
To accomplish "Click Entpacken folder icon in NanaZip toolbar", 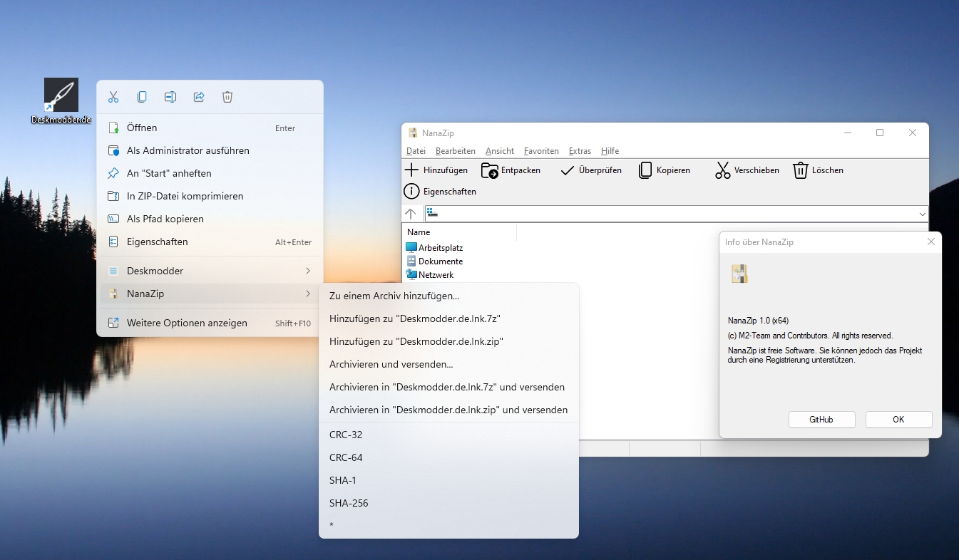I will click(490, 170).
